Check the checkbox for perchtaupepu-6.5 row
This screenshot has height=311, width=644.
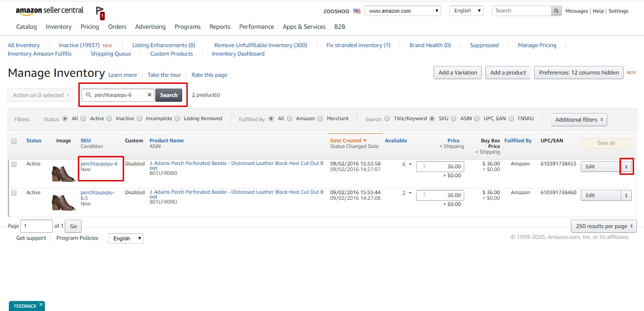tap(14, 193)
